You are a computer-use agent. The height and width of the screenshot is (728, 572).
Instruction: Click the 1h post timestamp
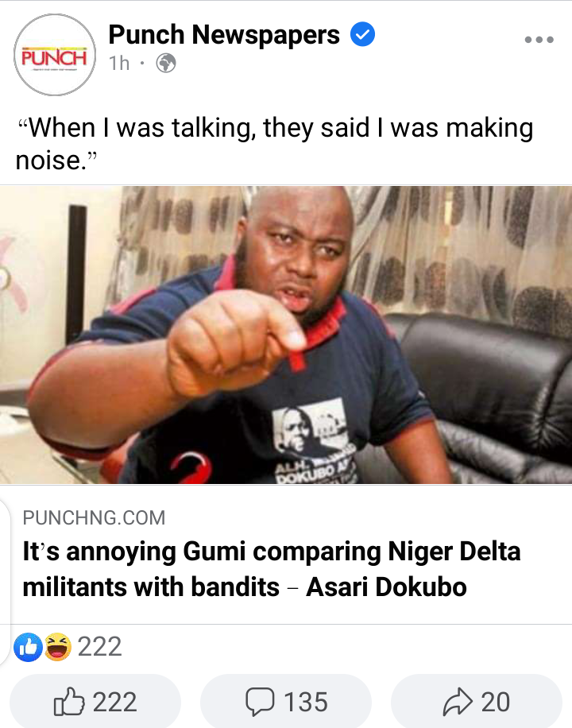click(119, 63)
